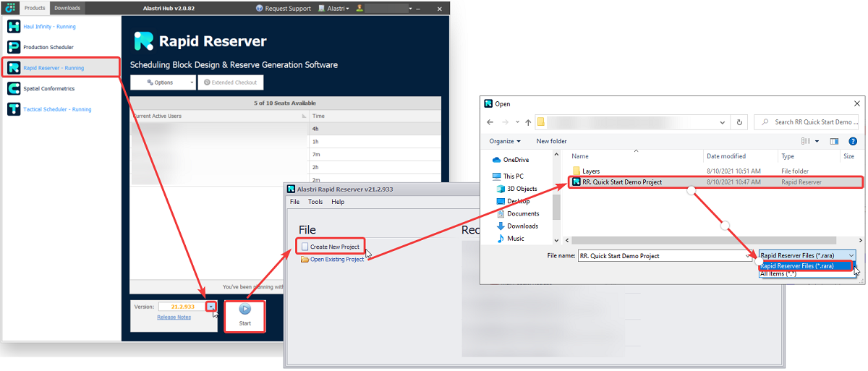Expand the file type combo box
Image resolution: width=868 pixels, height=371 pixels.
[809, 255]
